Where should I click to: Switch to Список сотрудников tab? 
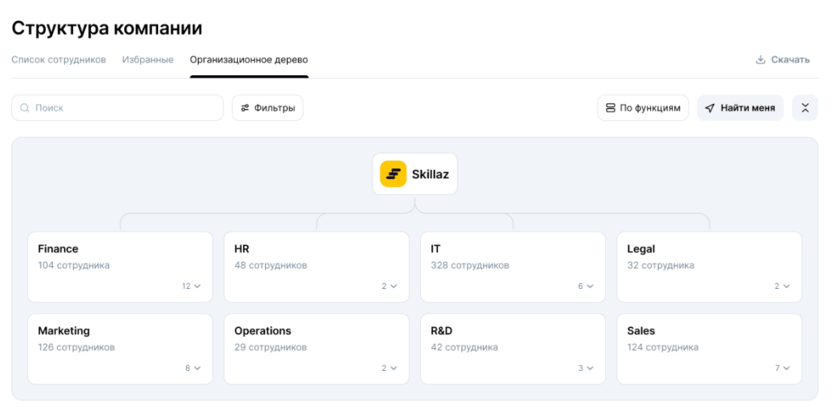(58, 60)
